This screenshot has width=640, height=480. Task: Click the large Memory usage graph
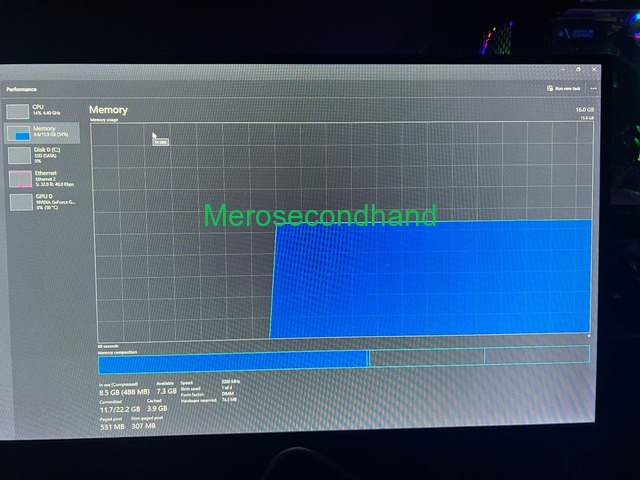(x=340, y=230)
